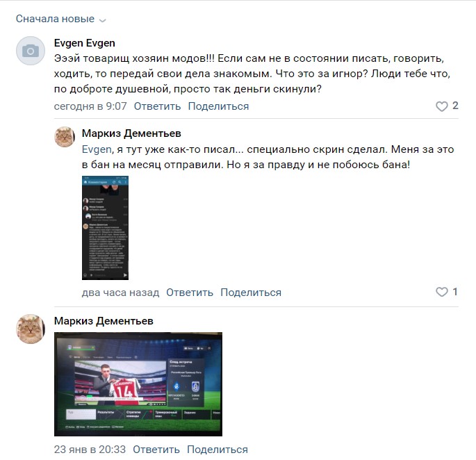Click 'Ответить' under Evgen Evgen's comment
The image size is (476, 460).
(157, 106)
